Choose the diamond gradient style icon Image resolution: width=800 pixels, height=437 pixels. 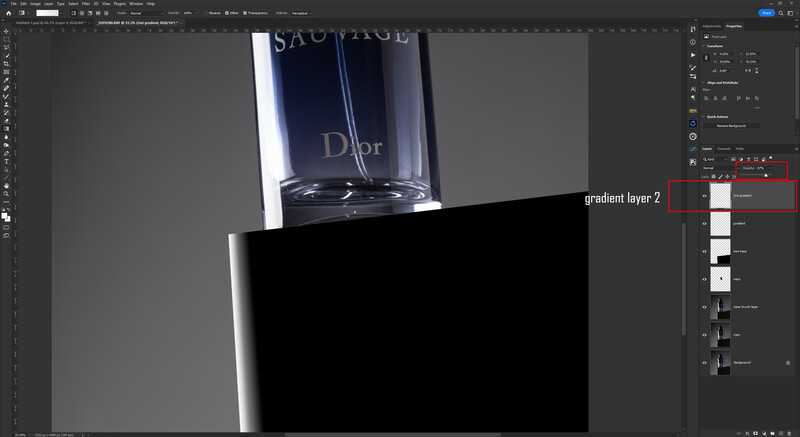coord(106,13)
